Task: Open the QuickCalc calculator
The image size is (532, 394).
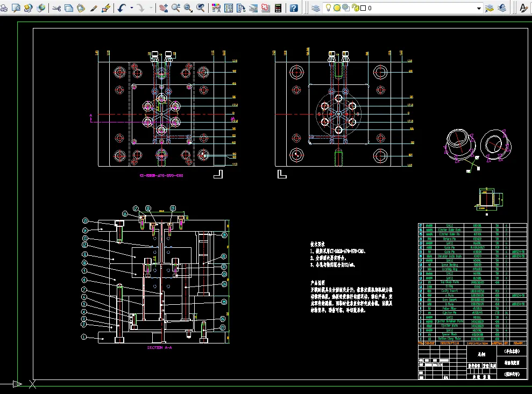Action: [278, 8]
